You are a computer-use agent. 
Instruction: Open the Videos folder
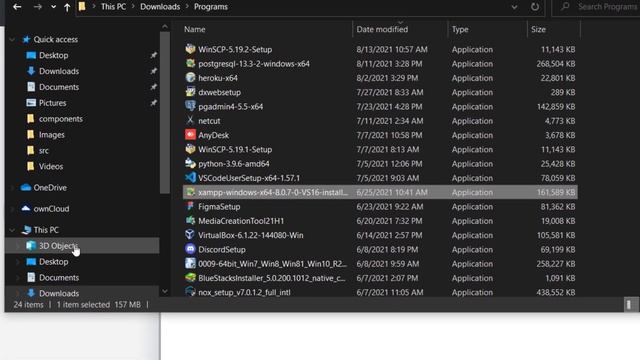click(51, 167)
